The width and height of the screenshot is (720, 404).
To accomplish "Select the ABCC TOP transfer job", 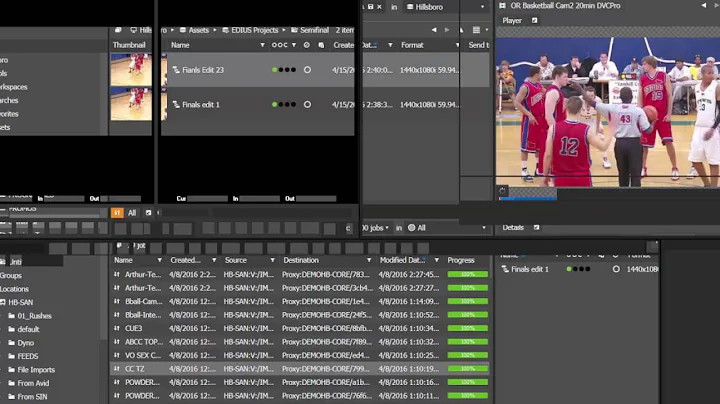I will [x=299, y=342].
